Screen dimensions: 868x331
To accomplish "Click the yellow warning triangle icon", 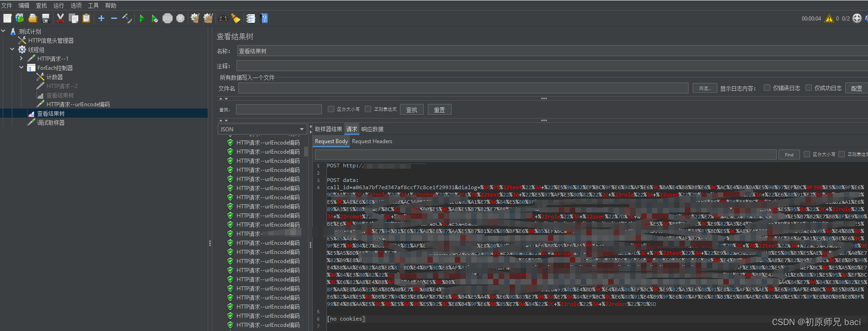I will point(829,18).
